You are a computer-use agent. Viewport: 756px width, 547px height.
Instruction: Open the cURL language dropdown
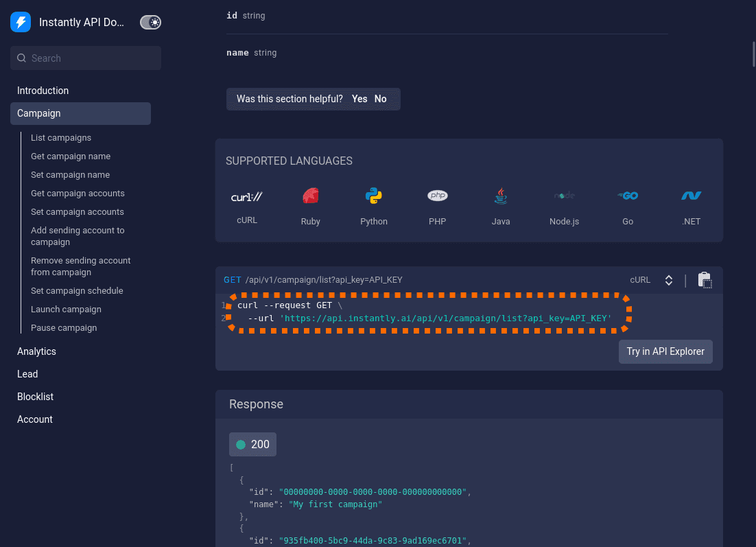pos(650,279)
